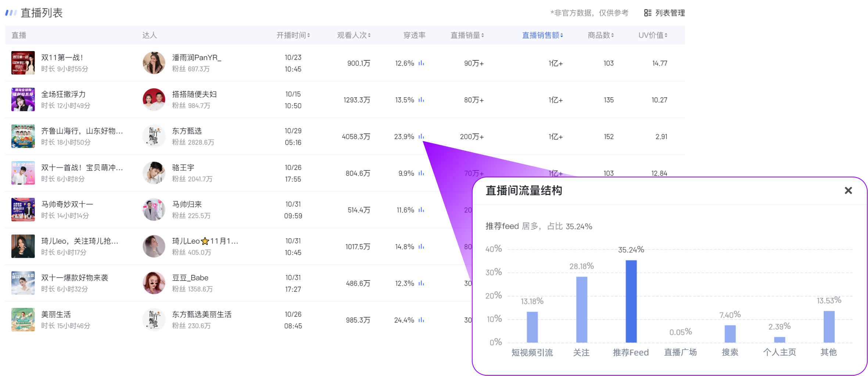Click the 其他 bar in chart
Image resolution: width=868 pixels, height=376 pixels.
829,327
